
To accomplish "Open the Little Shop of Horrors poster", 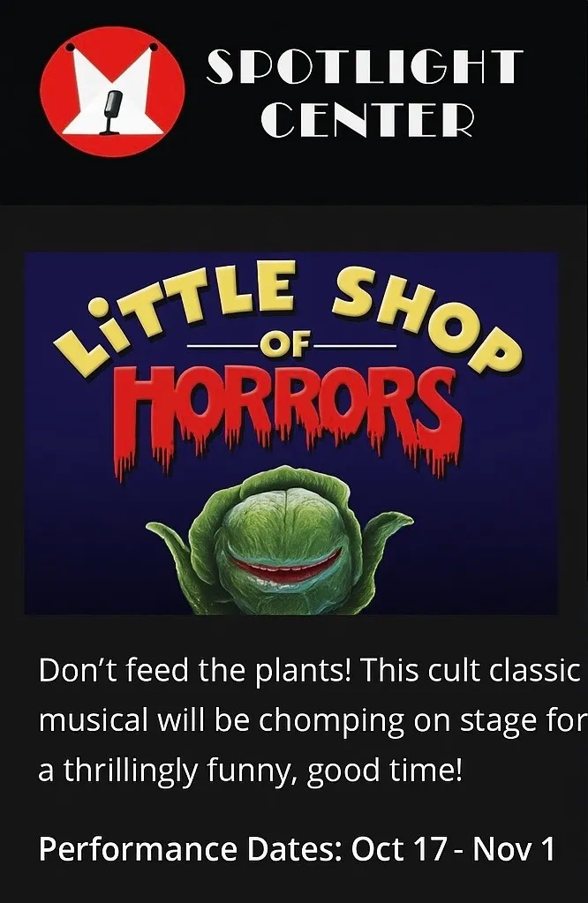I will 290,433.
